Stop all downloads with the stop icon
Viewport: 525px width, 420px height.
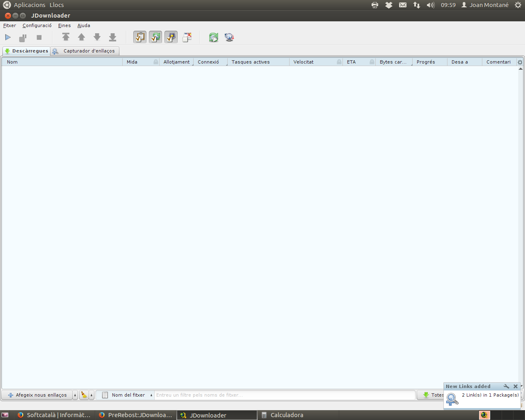(39, 37)
